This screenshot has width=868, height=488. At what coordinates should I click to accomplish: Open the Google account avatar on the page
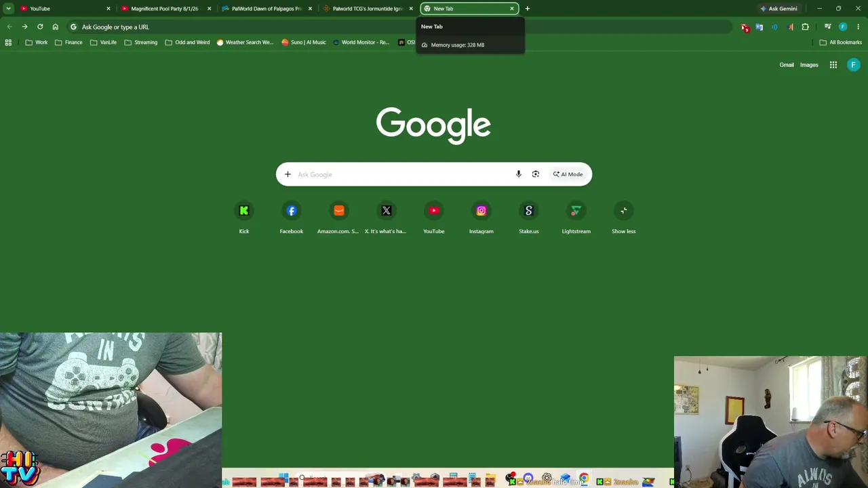point(854,65)
